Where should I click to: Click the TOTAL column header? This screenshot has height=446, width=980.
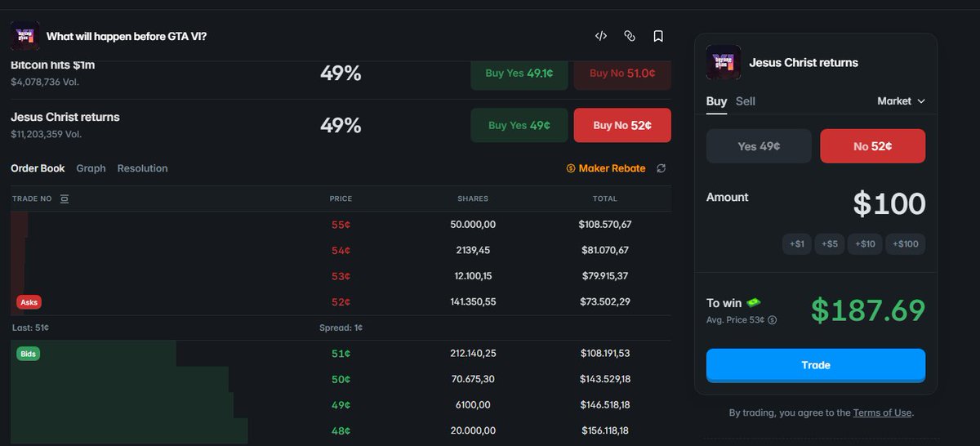(x=605, y=198)
